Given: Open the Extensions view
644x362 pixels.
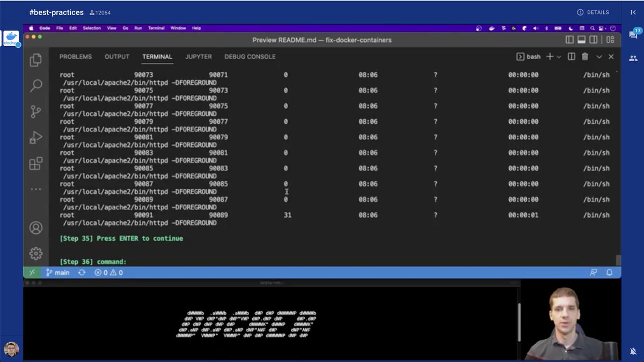Looking at the screenshot, I should [36, 164].
